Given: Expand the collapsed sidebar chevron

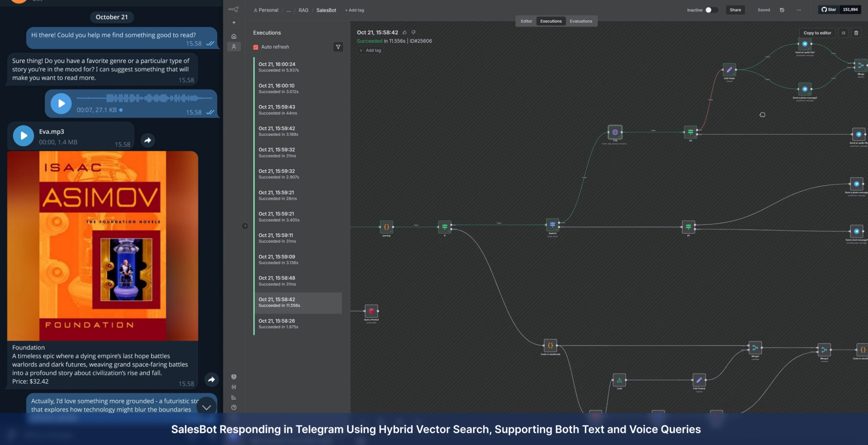Looking at the screenshot, I should pyautogui.click(x=245, y=226).
